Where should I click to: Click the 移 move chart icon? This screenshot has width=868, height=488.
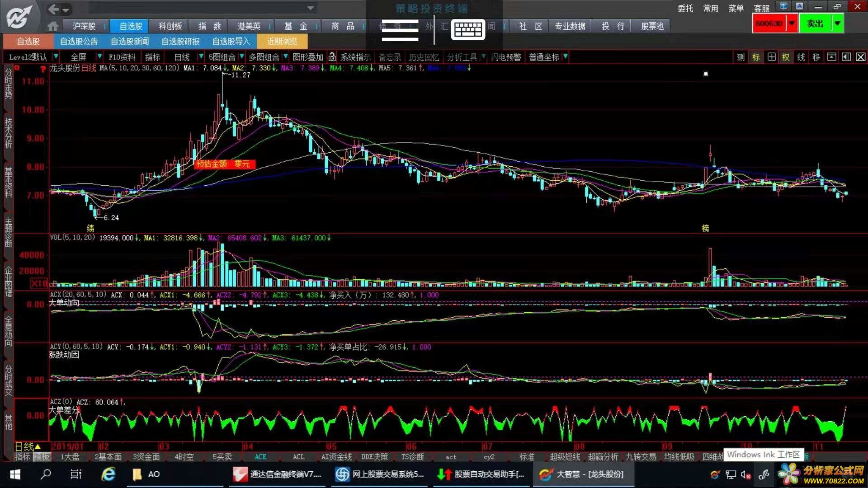(x=816, y=57)
